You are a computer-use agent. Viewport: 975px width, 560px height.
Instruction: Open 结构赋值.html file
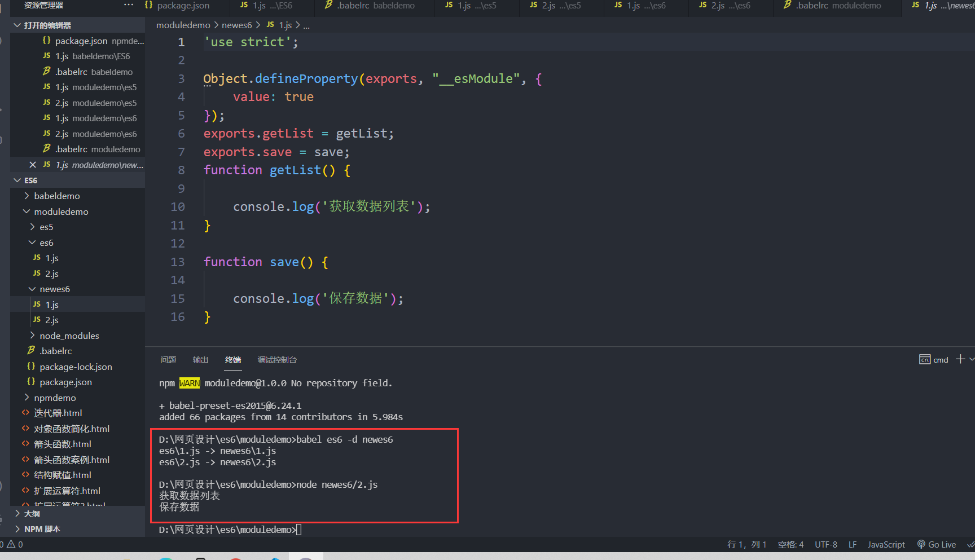tap(77, 475)
